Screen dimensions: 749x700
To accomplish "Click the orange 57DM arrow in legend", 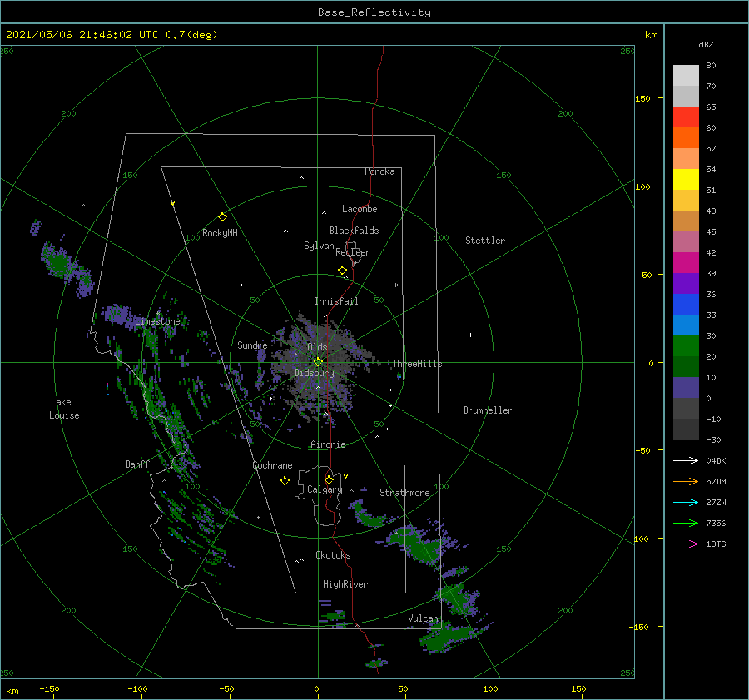I will [x=686, y=482].
